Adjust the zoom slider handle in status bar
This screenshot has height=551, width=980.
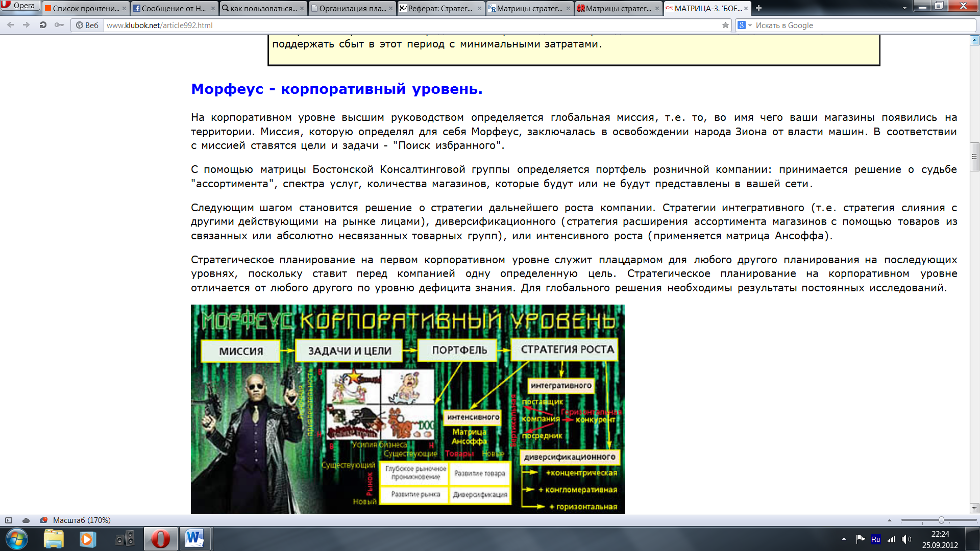pos(941,520)
